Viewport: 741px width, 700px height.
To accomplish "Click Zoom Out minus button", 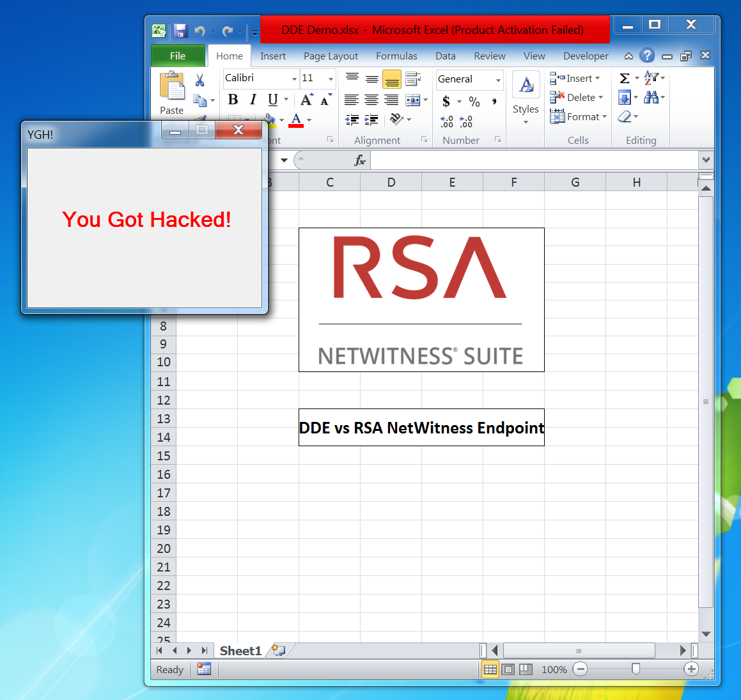I will pos(581,669).
